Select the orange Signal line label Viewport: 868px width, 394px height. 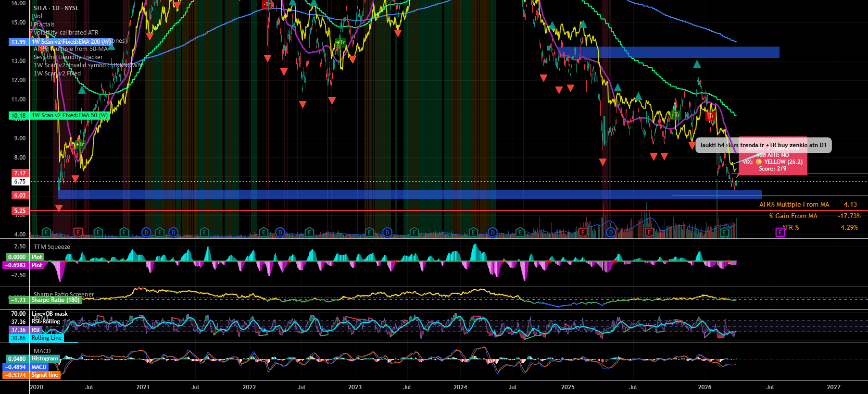pos(45,375)
